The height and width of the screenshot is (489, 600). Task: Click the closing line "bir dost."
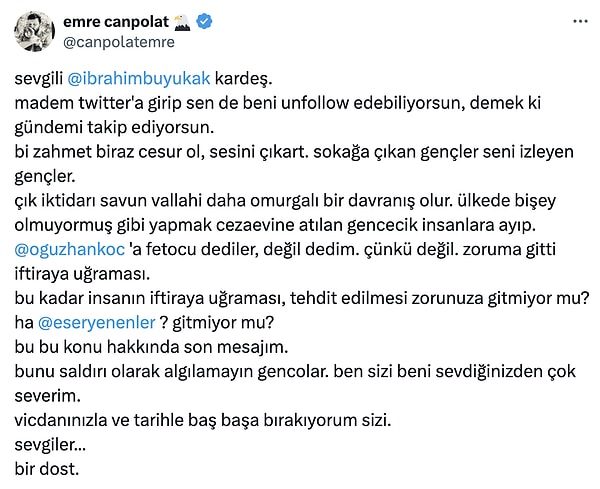click(x=47, y=469)
